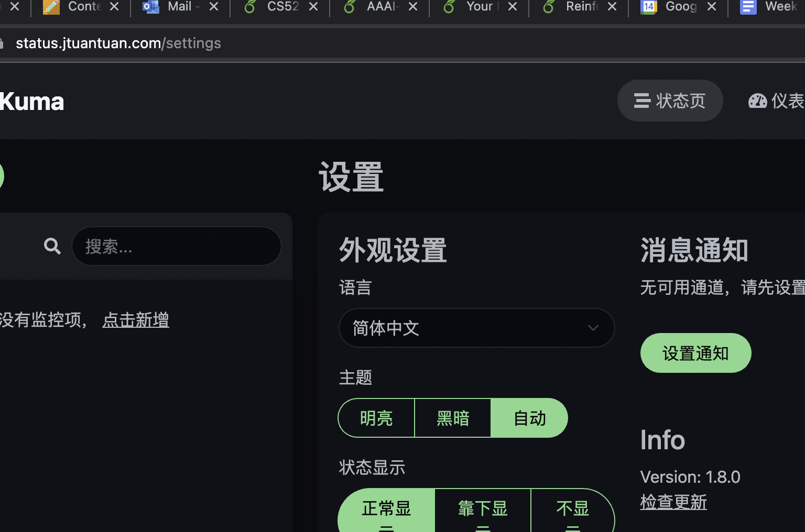Click the list icon in 状态页 button

pyautogui.click(x=642, y=101)
